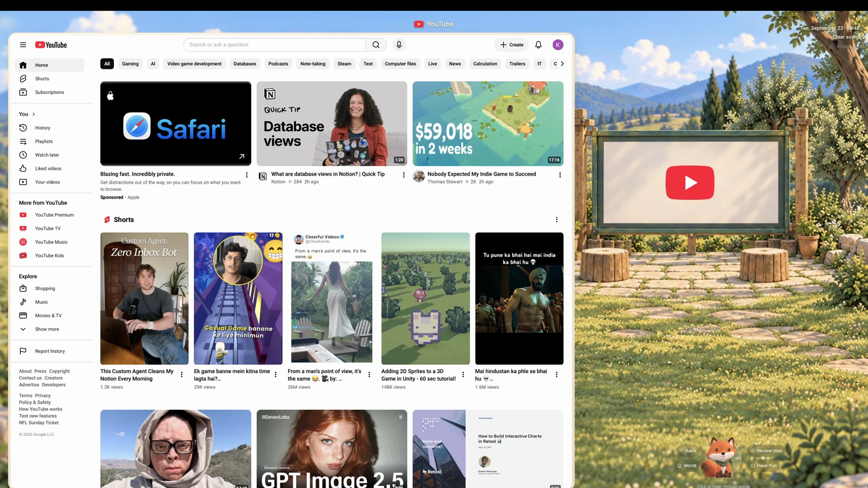Image resolution: width=868 pixels, height=488 pixels.
Task: Open the Privacy footer link
Action: coord(43,396)
